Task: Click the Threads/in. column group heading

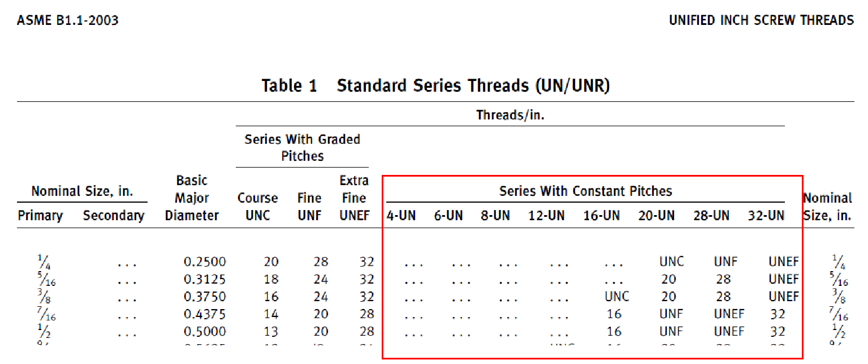Action: [510, 115]
